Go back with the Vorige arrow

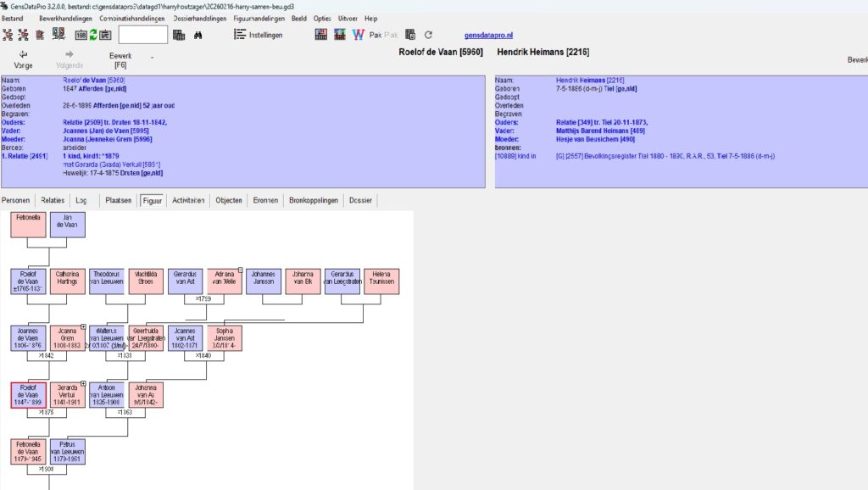click(23, 60)
